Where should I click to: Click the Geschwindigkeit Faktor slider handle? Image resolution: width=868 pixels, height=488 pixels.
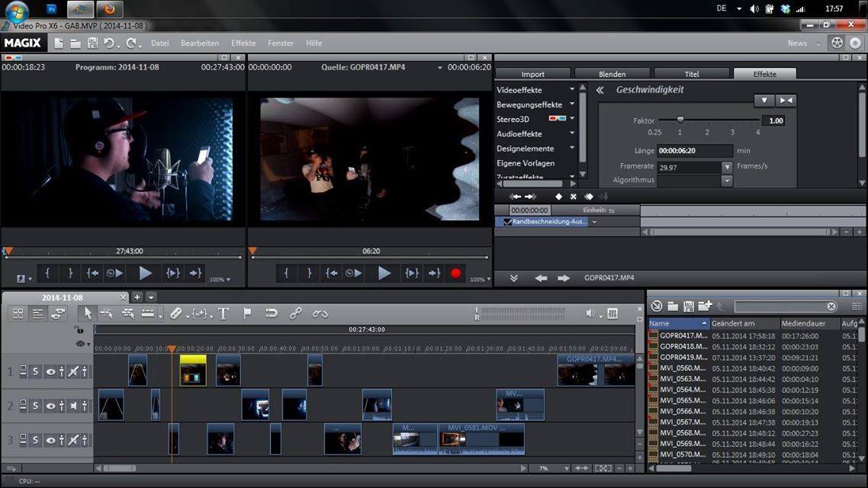[680, 120]
